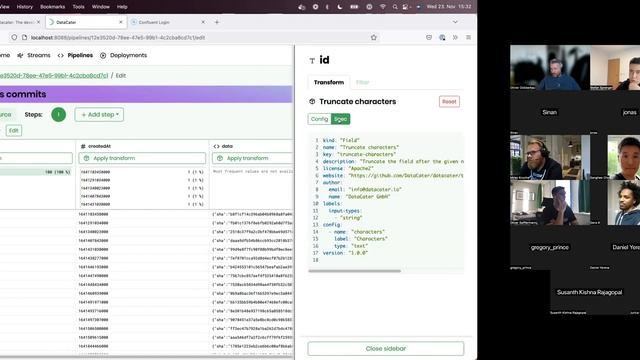Click the brackets icon beside data column
The image size is (640, 360).
[216, 146]
